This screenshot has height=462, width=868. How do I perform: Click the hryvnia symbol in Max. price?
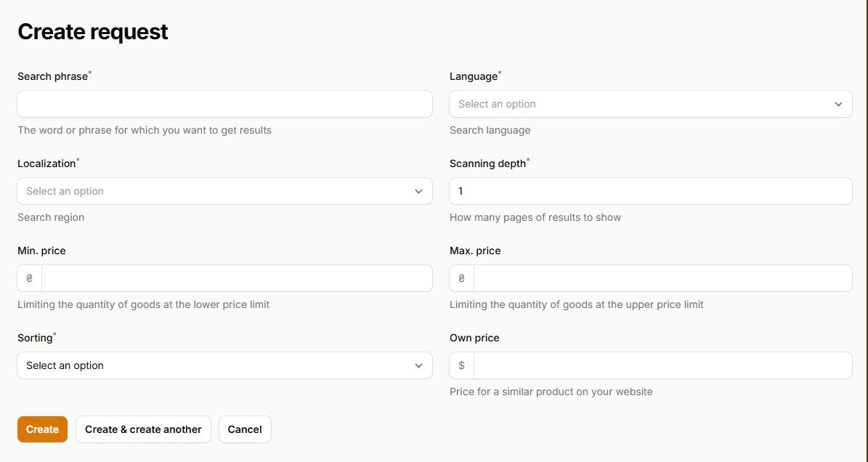462,278
